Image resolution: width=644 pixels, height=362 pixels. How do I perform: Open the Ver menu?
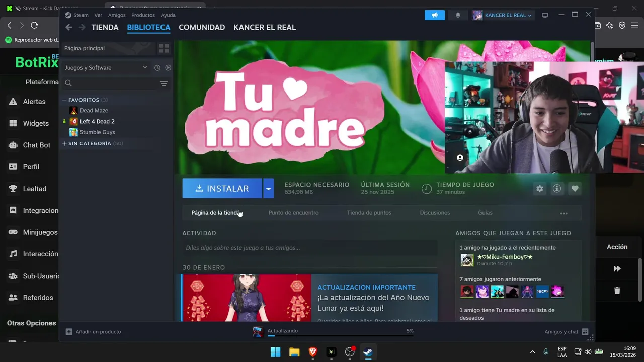[x=98, y=15]
